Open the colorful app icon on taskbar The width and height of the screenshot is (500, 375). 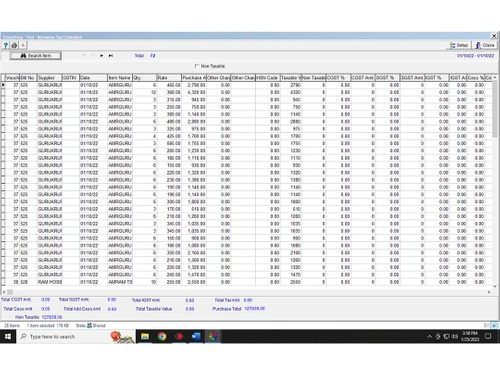click(x=213, y=337)
